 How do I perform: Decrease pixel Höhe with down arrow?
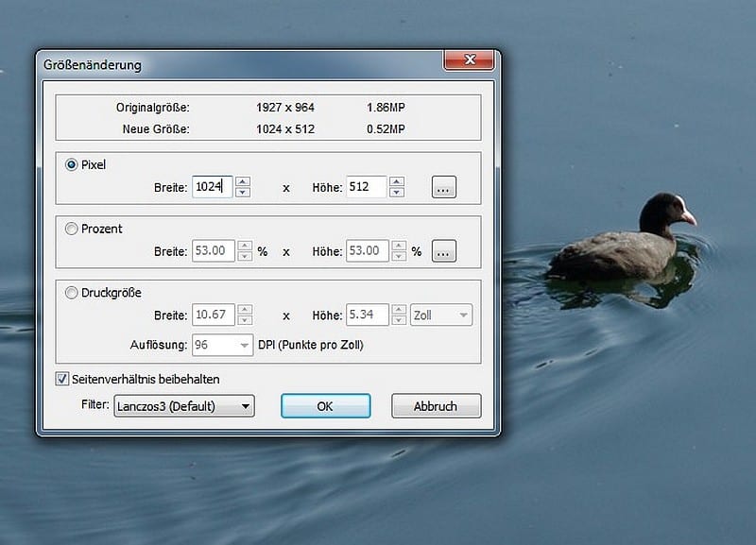[397, 193]
